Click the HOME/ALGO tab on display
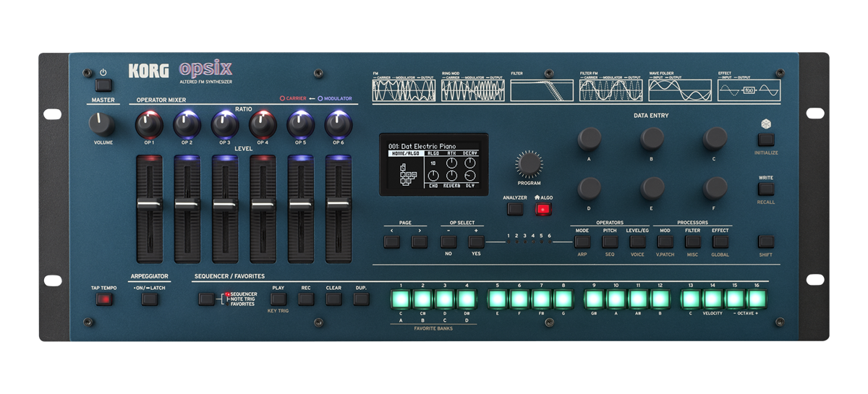 405,153
